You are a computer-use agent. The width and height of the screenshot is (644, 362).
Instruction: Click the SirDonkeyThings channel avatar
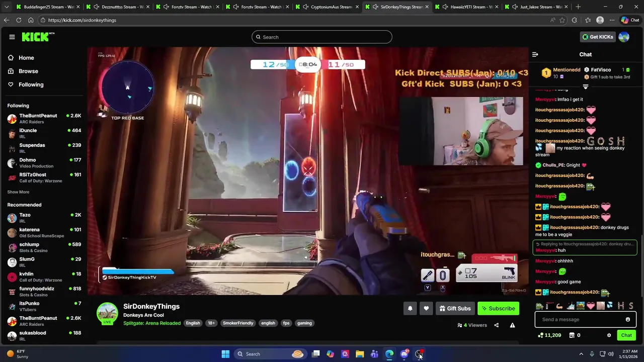click(107, 313)
